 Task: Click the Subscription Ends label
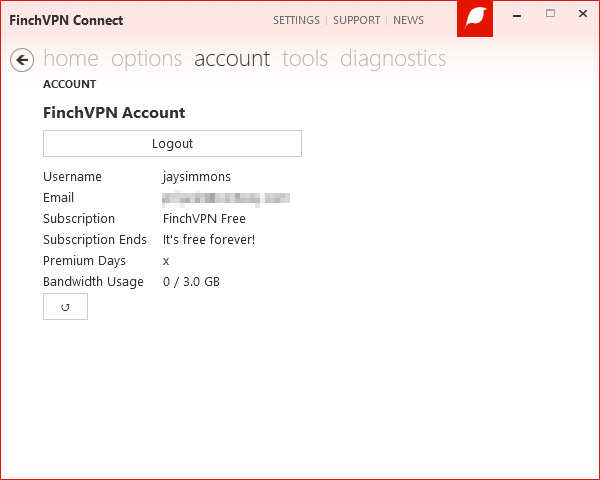(x=95, y=240)
